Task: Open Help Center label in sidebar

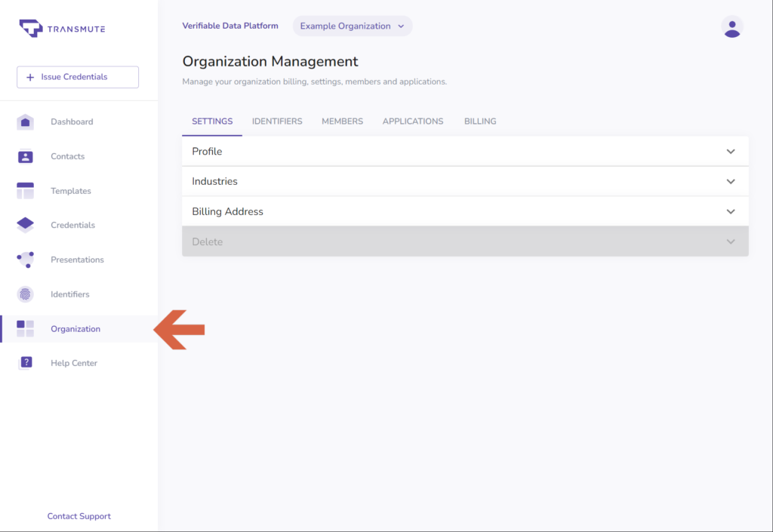Action: coord(74,363)
